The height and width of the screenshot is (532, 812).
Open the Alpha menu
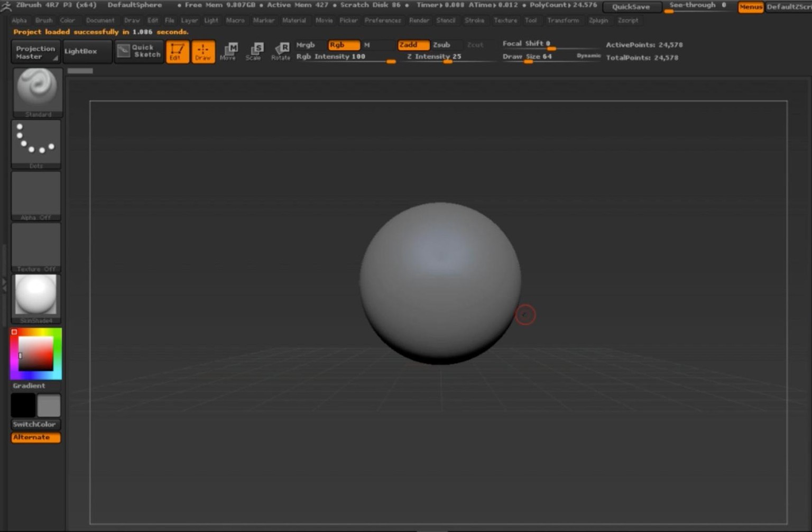(19, 20)
